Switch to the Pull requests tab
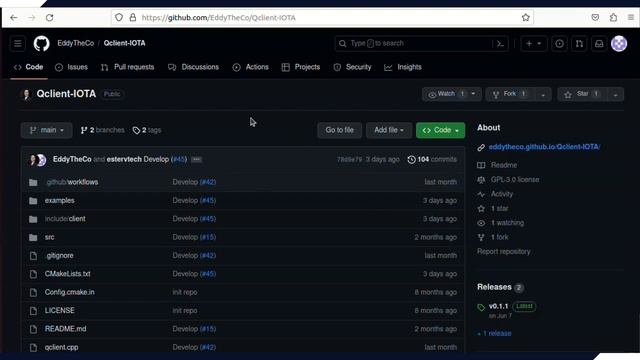The height and width of the screenshot is (360, 640). (128, 67)
